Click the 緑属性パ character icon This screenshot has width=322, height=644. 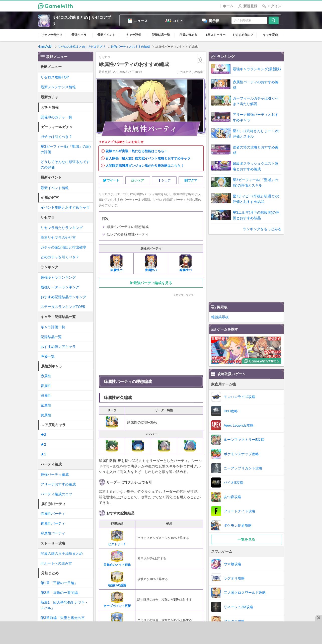186,261
